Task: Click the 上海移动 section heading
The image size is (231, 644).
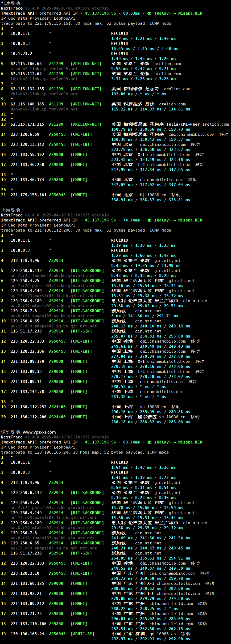Action: coord(11,210)
